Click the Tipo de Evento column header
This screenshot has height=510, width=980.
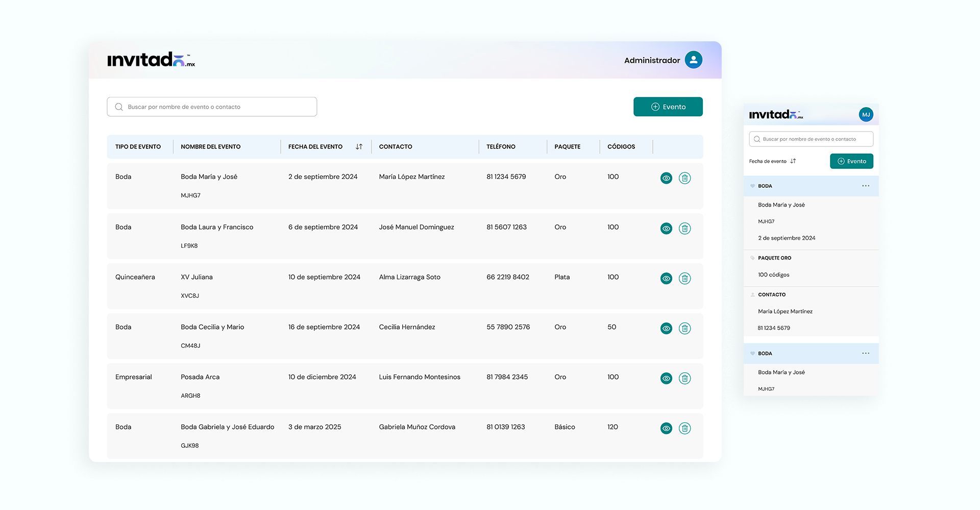tap(138, 147)
